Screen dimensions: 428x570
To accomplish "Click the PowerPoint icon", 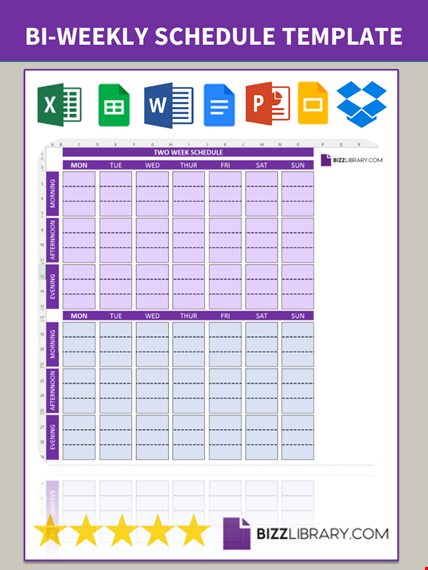I will tap(268, 104).
